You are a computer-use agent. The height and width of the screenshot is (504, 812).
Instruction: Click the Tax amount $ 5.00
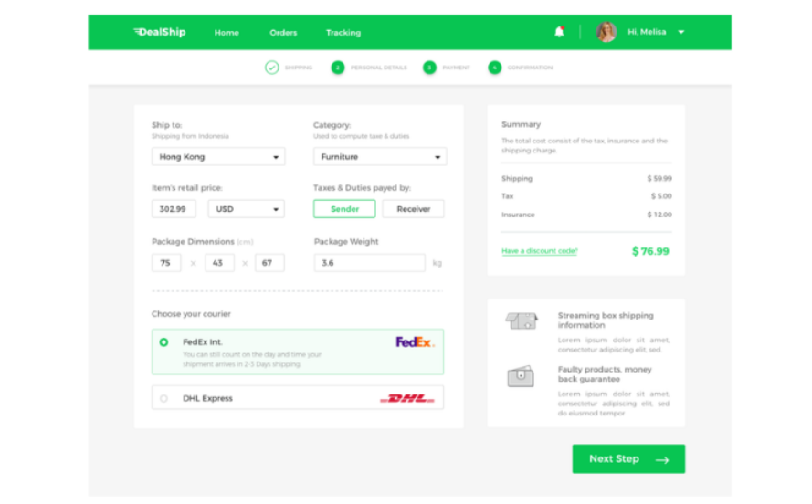click(x=661, y=196)
